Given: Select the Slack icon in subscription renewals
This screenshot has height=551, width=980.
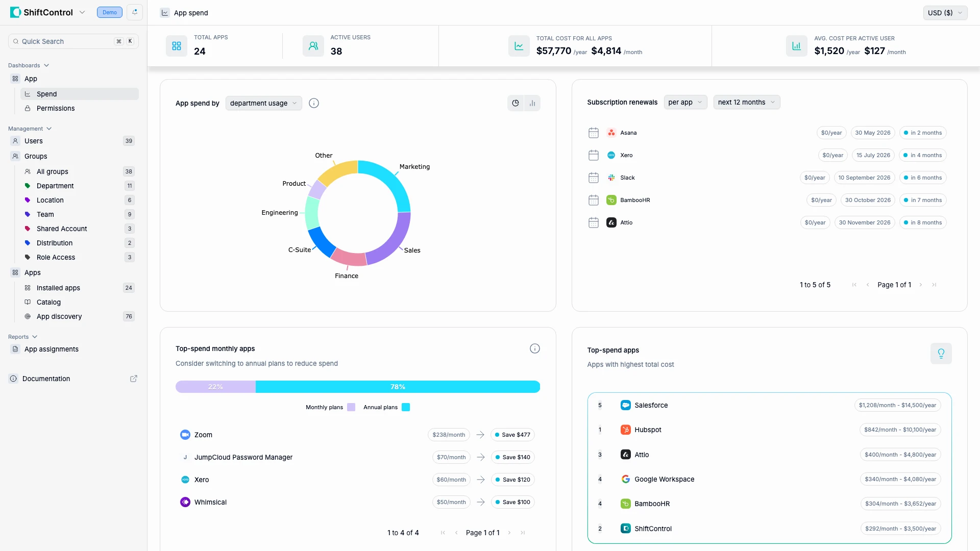Looking at the screenshot, I should coord(611,178).
